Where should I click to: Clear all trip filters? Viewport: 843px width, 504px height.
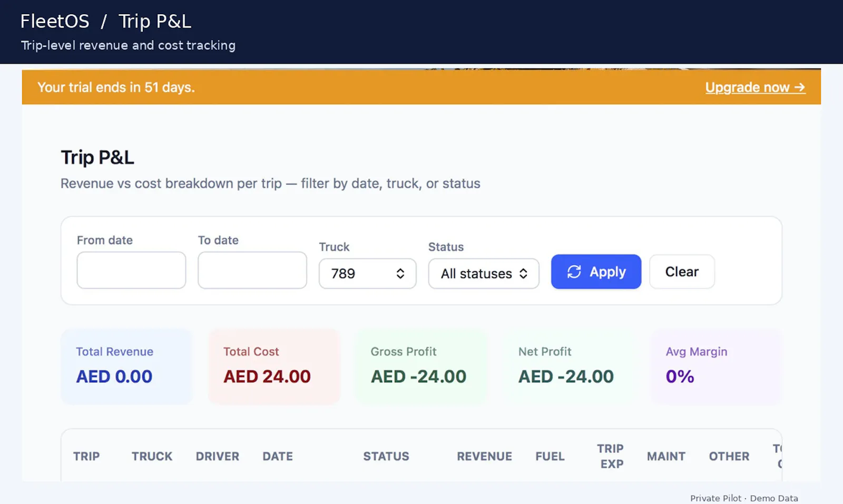682,272
